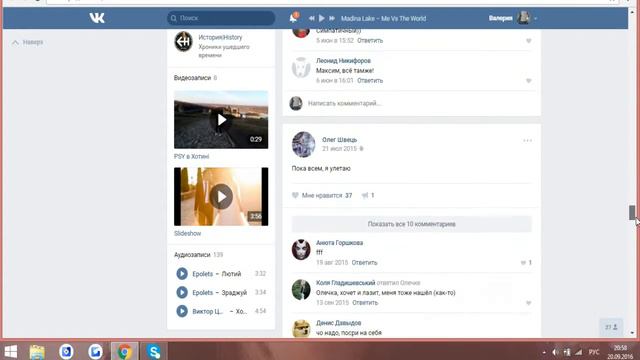Image resolution: width=640 pixels, height=360 pixels.
Task: Open Леонид Никифоров's profile name
Action: click(343, 60)
